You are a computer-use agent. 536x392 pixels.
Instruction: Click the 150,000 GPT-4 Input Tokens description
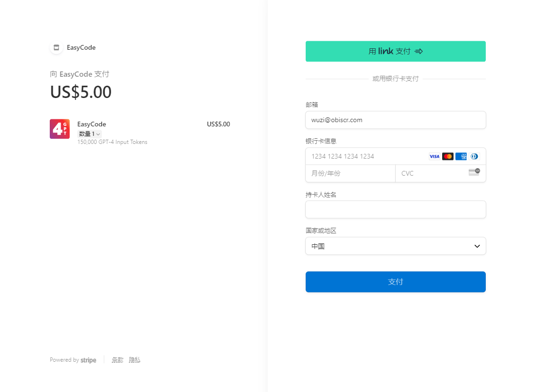112,142
